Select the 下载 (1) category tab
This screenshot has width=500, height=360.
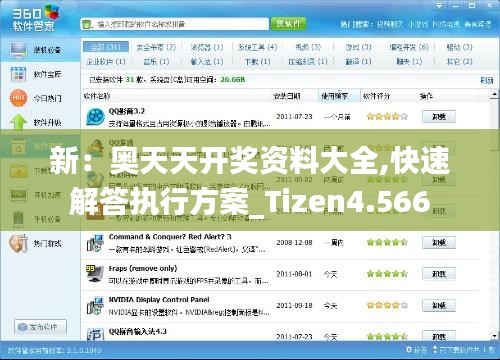(x=257, y=62)
